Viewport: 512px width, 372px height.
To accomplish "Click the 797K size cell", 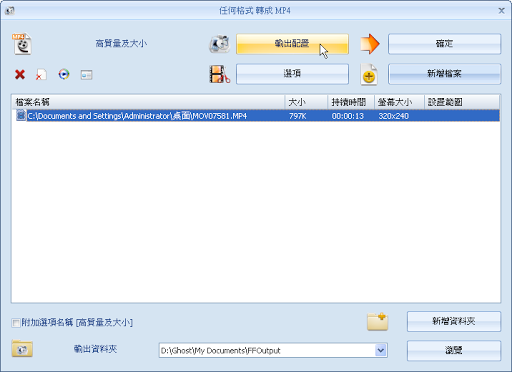I will (x=297, y=116).
